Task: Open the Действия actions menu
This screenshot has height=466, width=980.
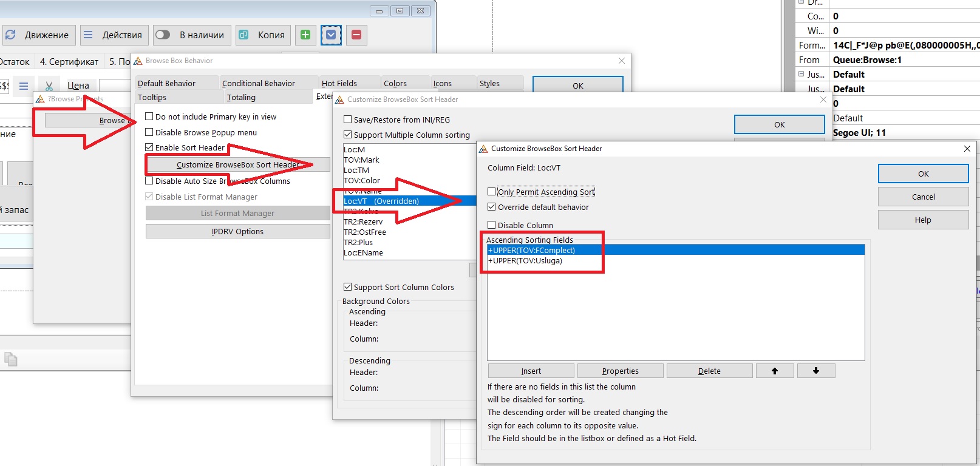Action: coord(113,35)
